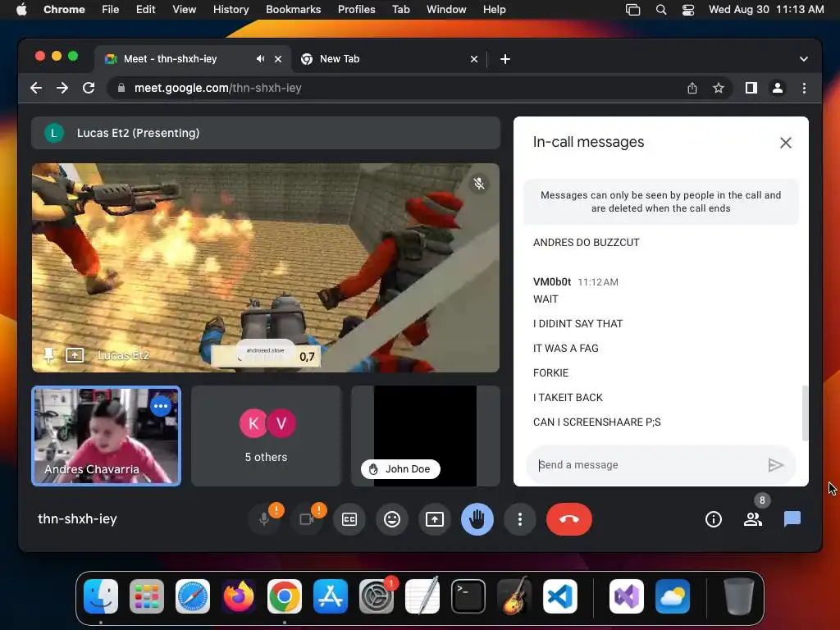Click the chat message 'ANDRES DO BUZZCUT'
This screenshot has height=630, width=840.
pyautogui.click(x=586, y=243)
